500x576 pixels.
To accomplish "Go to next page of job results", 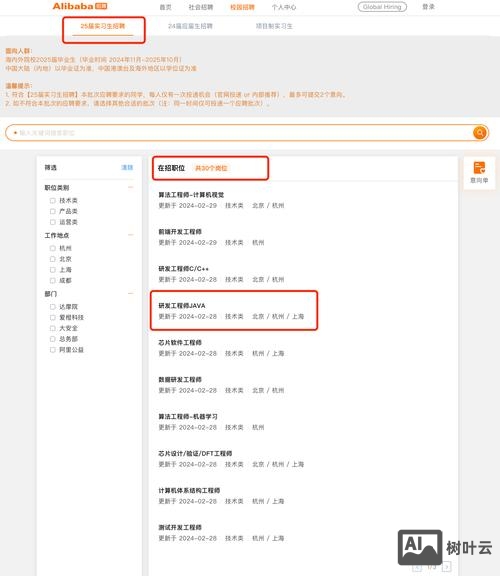I will pos(446,567).
